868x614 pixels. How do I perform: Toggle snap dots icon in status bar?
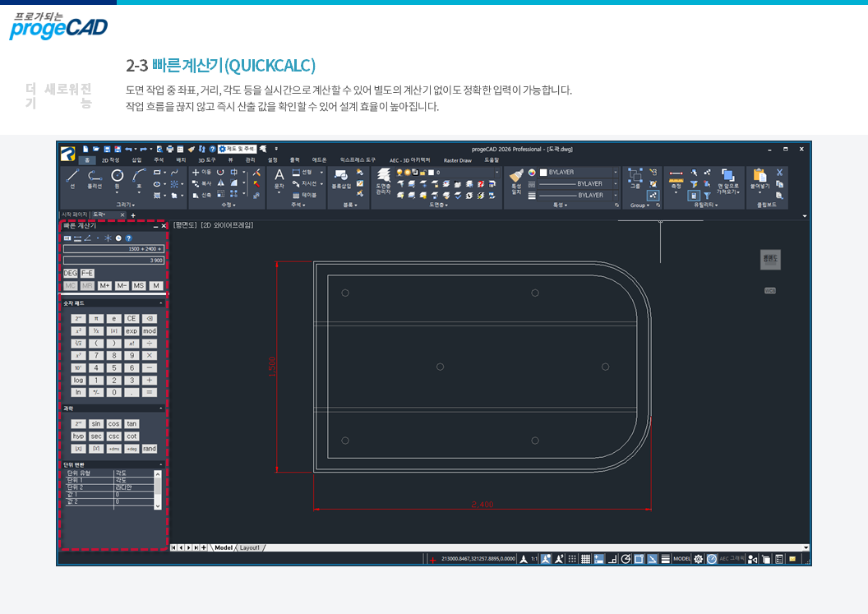click(572, 559)
